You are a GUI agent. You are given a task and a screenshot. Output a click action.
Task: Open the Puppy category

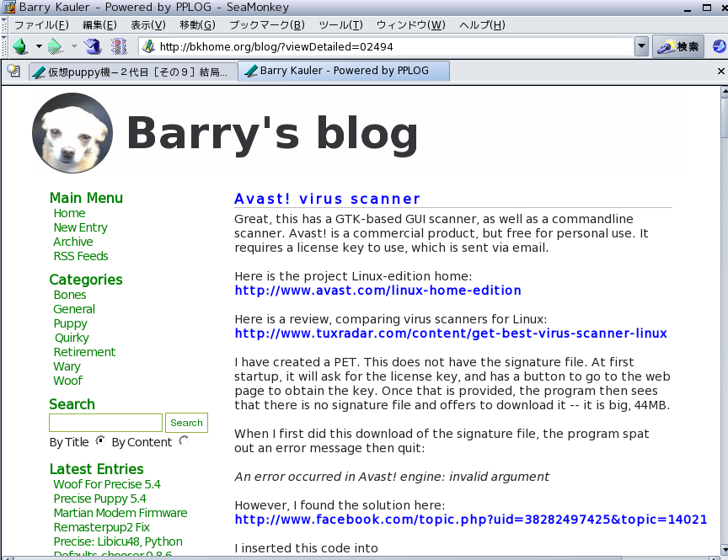[x=70, y=324]
